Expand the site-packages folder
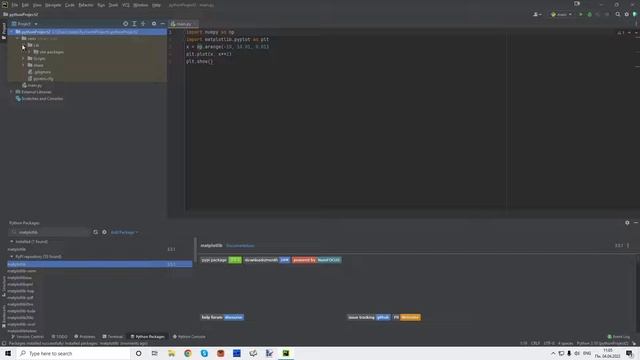Viewport: 640px width, 360px height. click(29, 52)
